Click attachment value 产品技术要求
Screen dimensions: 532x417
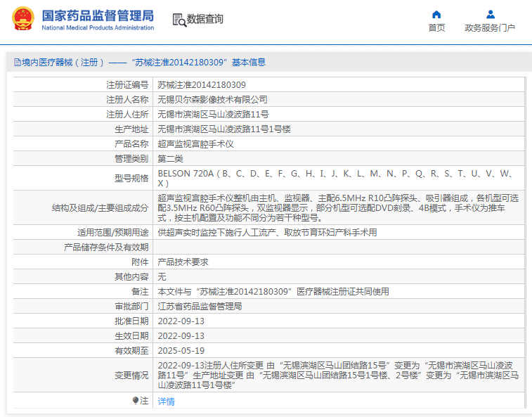pyautogui.click(x=183, y=262)
